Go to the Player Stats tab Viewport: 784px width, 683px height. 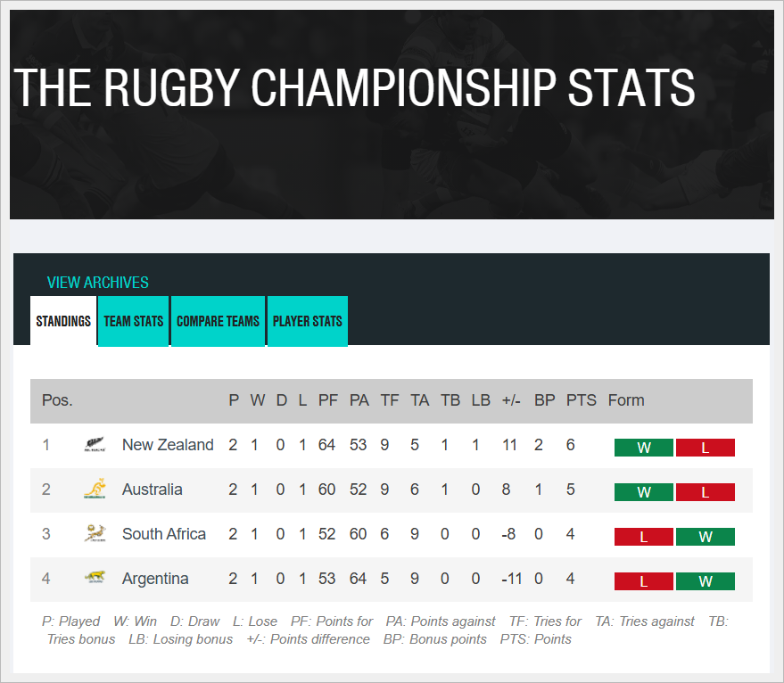coord(307,321)
